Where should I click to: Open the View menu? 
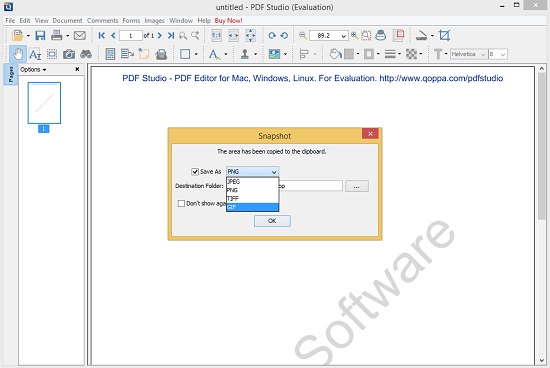click(41, 21)
